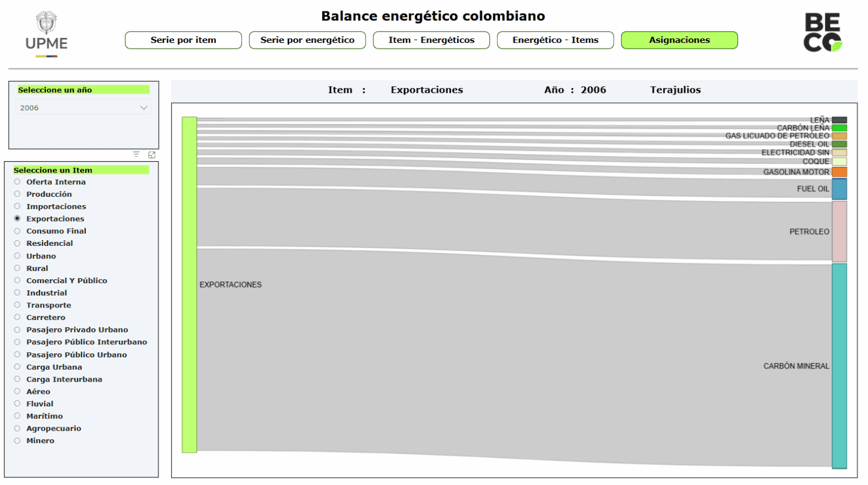868x485 pixels.
Task: Expand the year selector chevron arrow
Action: pos(144,107)
